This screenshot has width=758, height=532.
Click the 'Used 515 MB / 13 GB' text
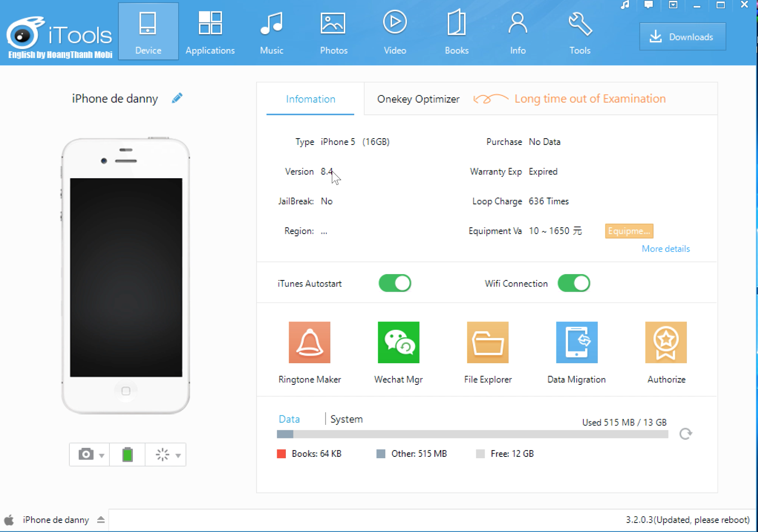624,422
